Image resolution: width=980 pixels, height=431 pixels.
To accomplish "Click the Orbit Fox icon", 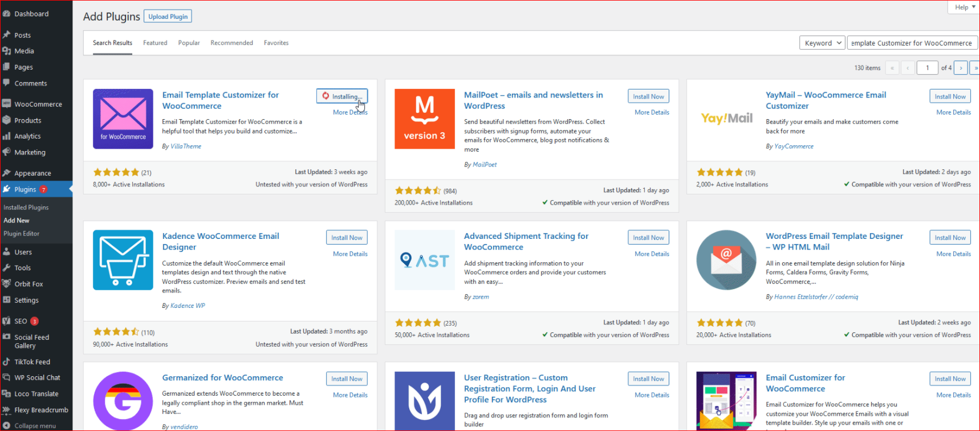I will pos(6,284).
